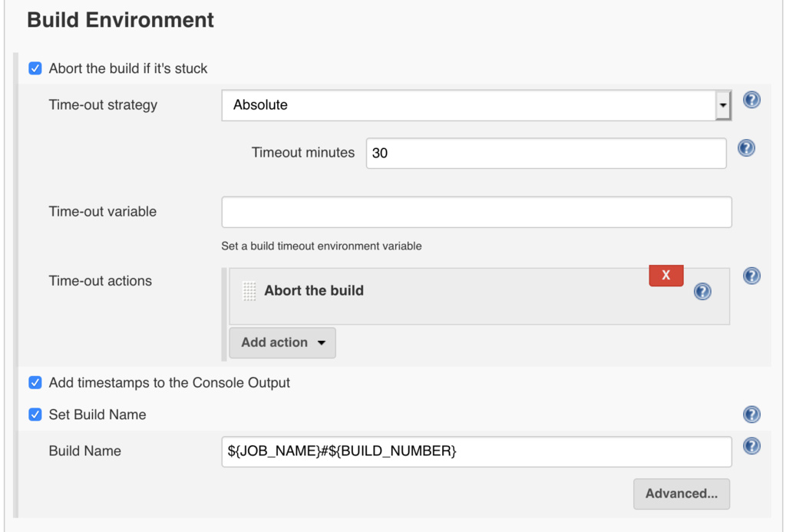Click the Advanced... button
Viewport: 786px width, 532px height.
click(x=681, y=494)
